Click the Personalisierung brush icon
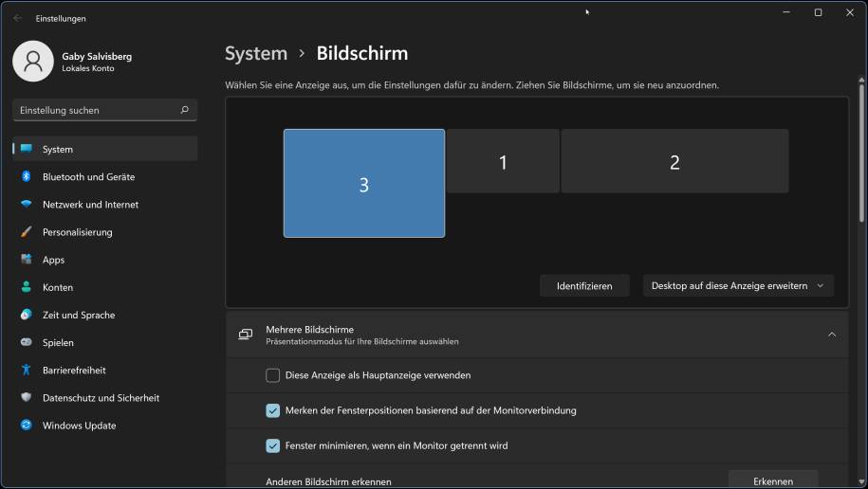Image resolution: width=868 pixels, height=489 pixels. click(x=26, y=232)
